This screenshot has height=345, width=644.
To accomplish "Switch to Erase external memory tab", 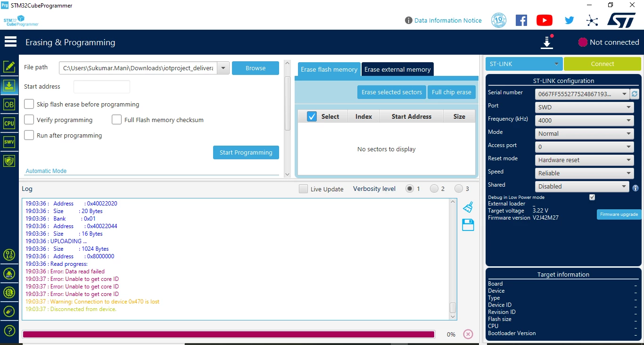I will 397,69.
